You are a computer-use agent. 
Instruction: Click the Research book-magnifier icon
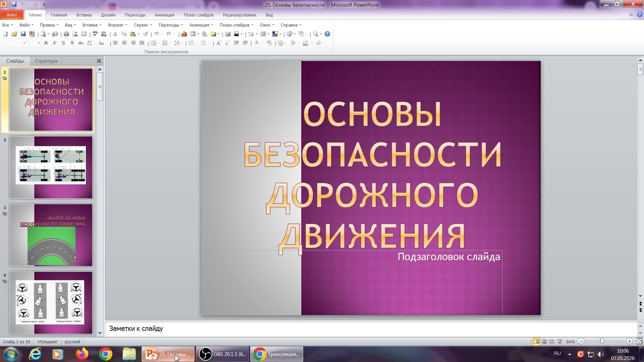click(x=104, y=34)
